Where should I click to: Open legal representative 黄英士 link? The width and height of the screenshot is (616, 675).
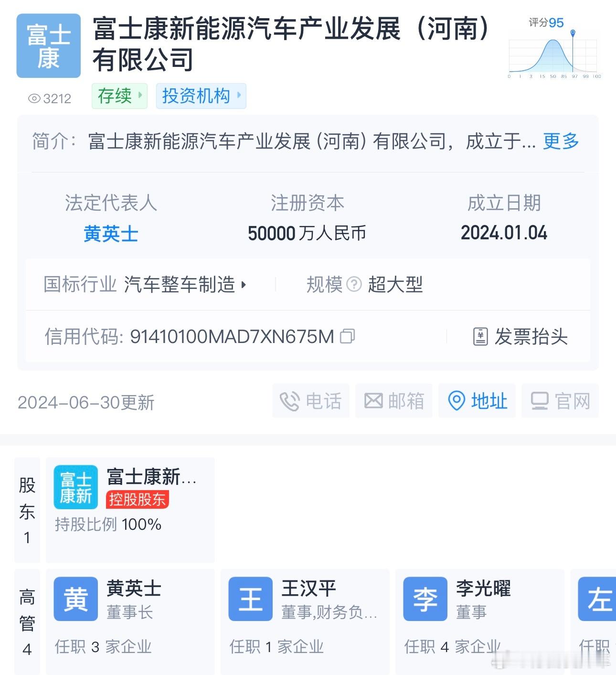click(111, 234)
